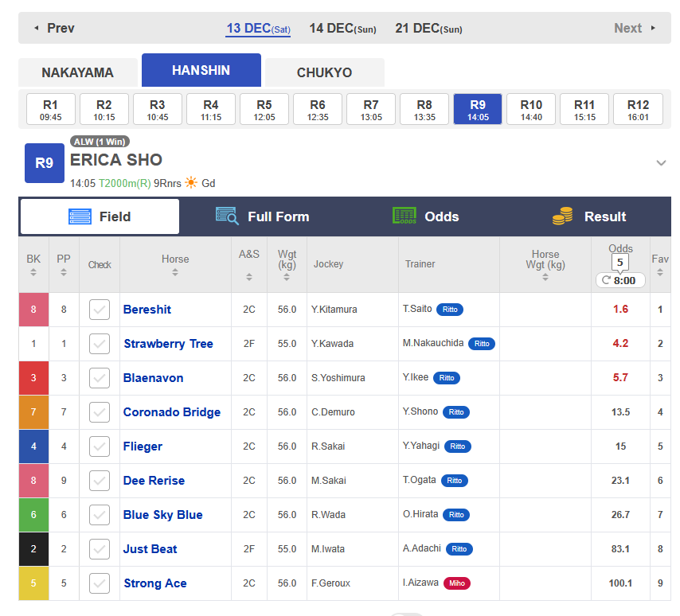
Task: Select race R5 12:05
Action: click(x=264, y=109)
